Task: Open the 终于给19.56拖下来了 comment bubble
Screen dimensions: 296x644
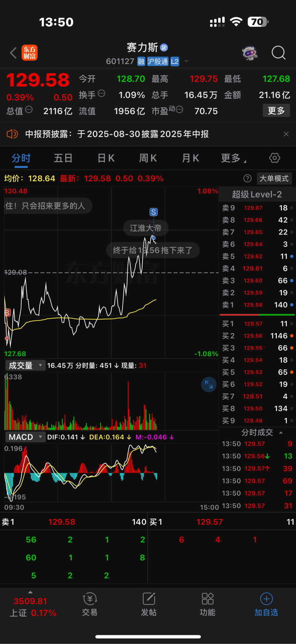Action: click(153, 250)
